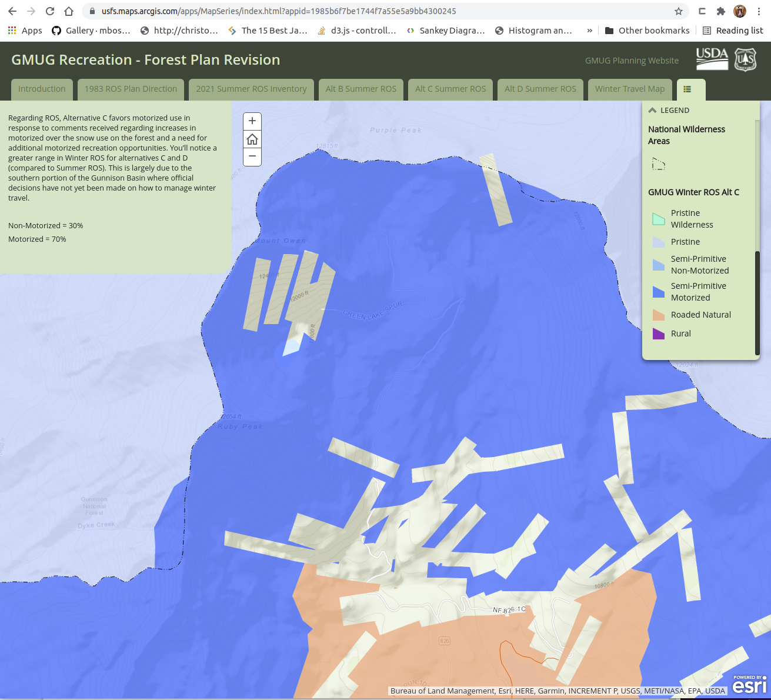Click the Esri logo link
The image size is (771, 700).
click(749, 685)
